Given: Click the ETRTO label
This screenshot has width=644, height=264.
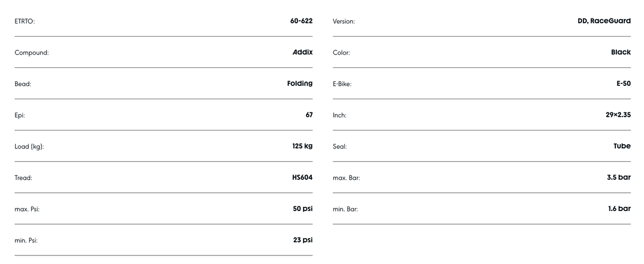Looking at the screenshot, I should coord(24,22).
